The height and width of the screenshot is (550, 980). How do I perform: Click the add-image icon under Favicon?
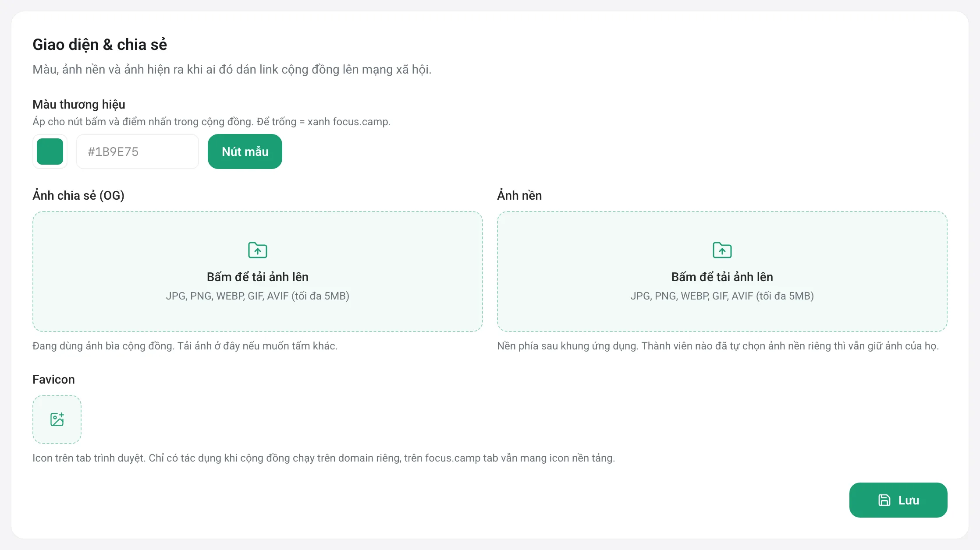coord(57,420)
